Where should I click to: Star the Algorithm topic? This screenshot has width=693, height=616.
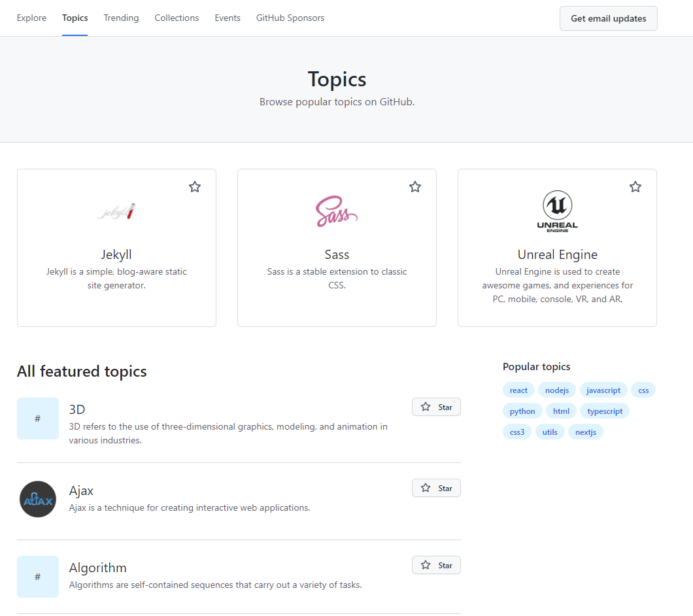coord(435,564)
